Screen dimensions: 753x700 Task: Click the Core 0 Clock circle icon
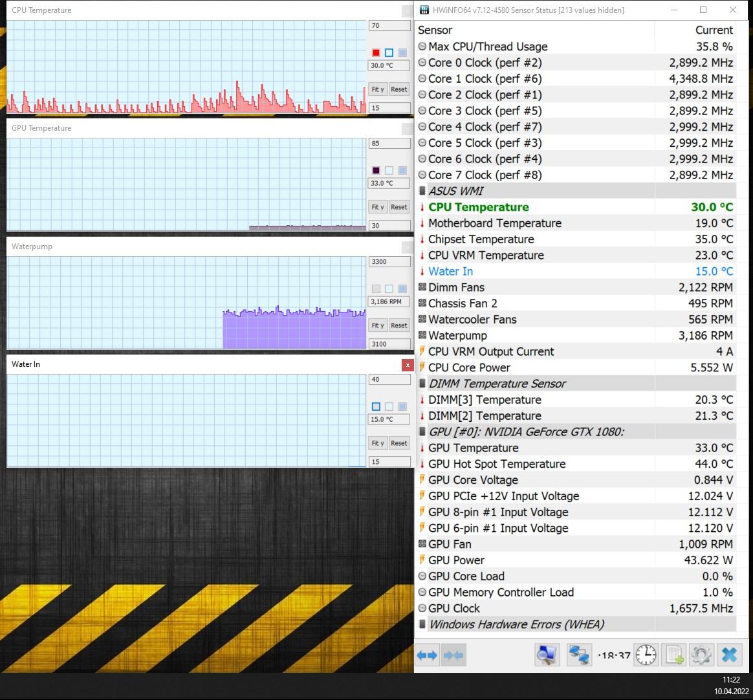[x=422, y=62]
